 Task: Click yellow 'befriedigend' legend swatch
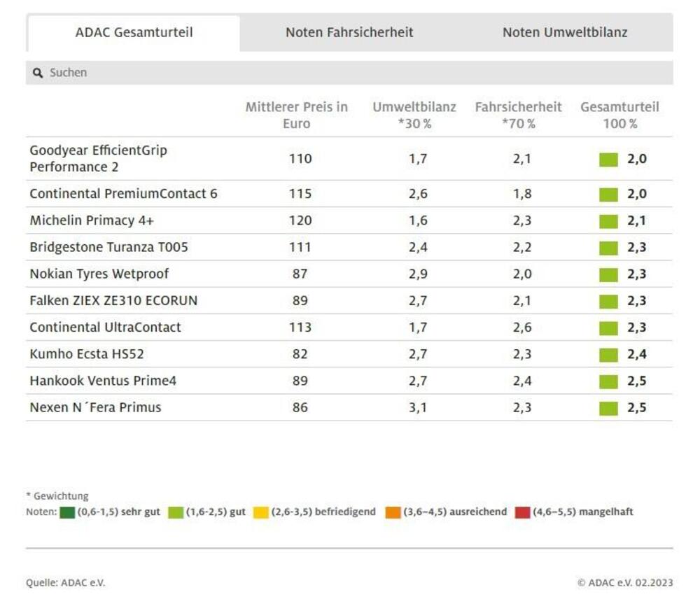click(x=260, y=512)
